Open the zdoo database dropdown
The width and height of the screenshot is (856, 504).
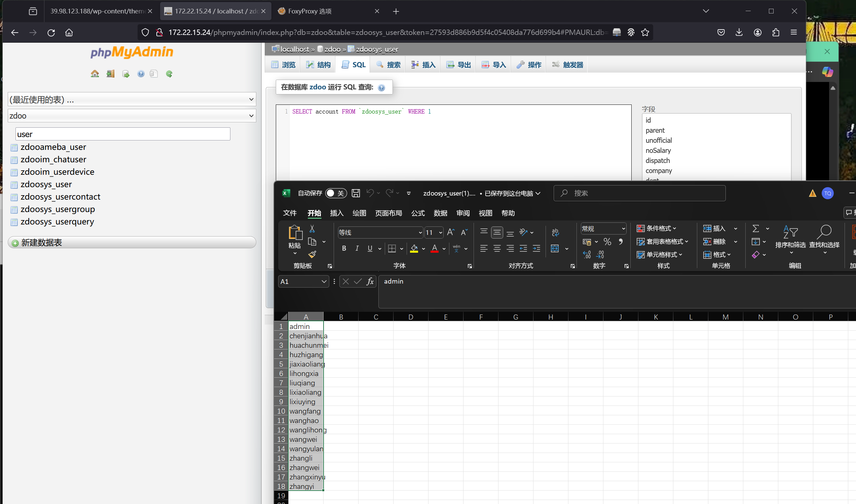(132, 116)
